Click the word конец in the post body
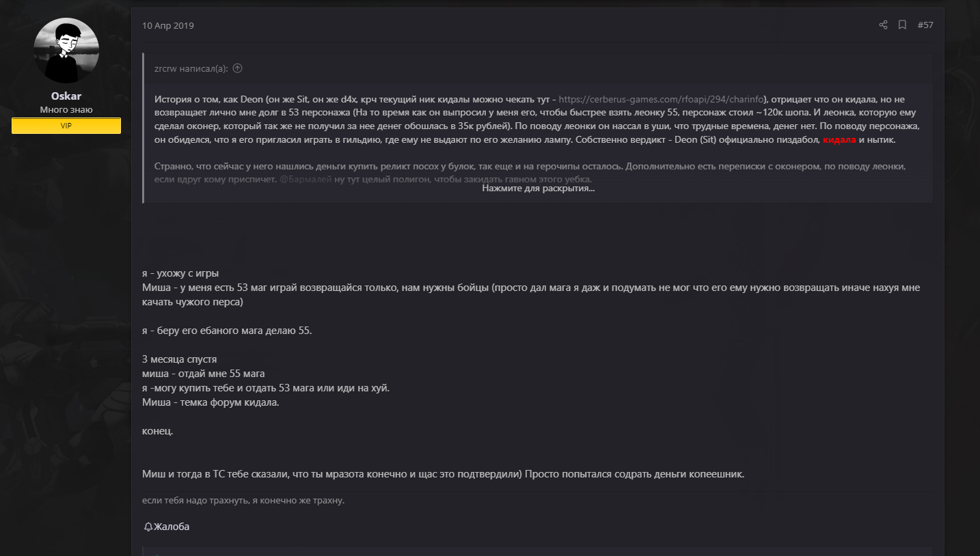This screenshot has height=556, width=980. pyautogui.click(x=157, y=432)
